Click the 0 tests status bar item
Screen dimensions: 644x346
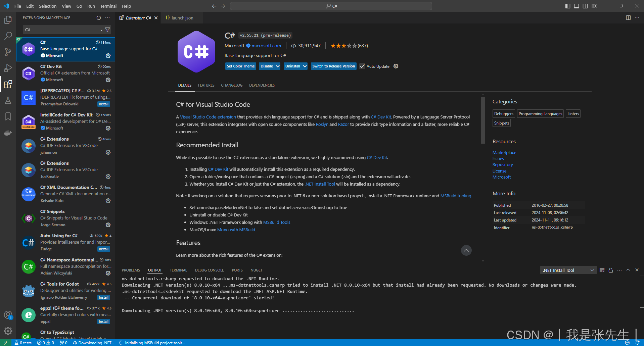pyautogui.click(x=23, y=343)
